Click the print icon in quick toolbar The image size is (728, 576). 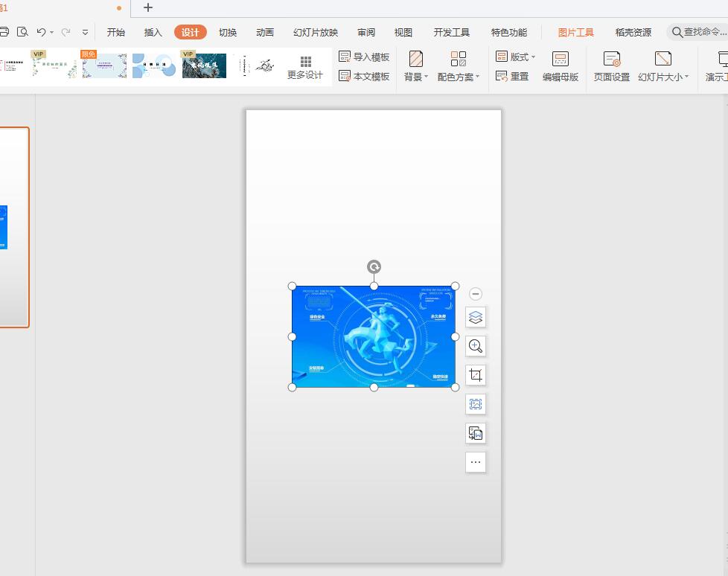[x=4, y=32]
